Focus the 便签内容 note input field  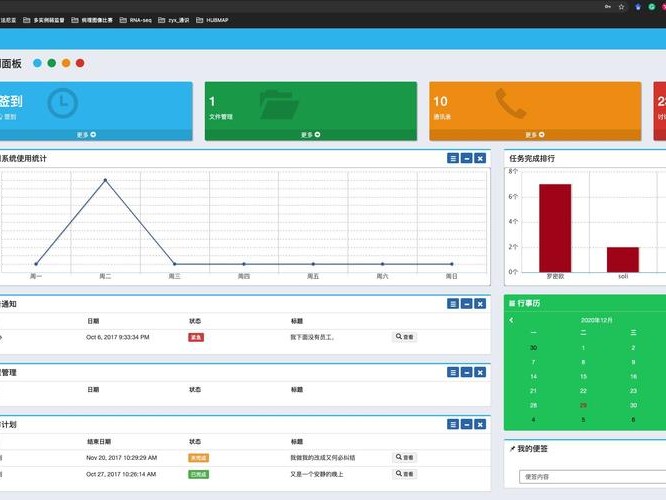click(x=593, y=477)
